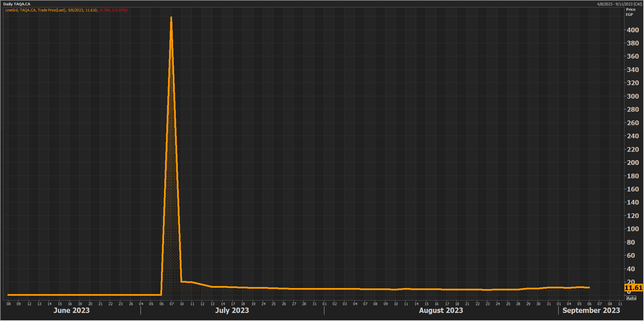Click the red (-3.25%) percent change
Image resolution: width=644 pixels, height=321 pixels.
click(x=120, y=10)
